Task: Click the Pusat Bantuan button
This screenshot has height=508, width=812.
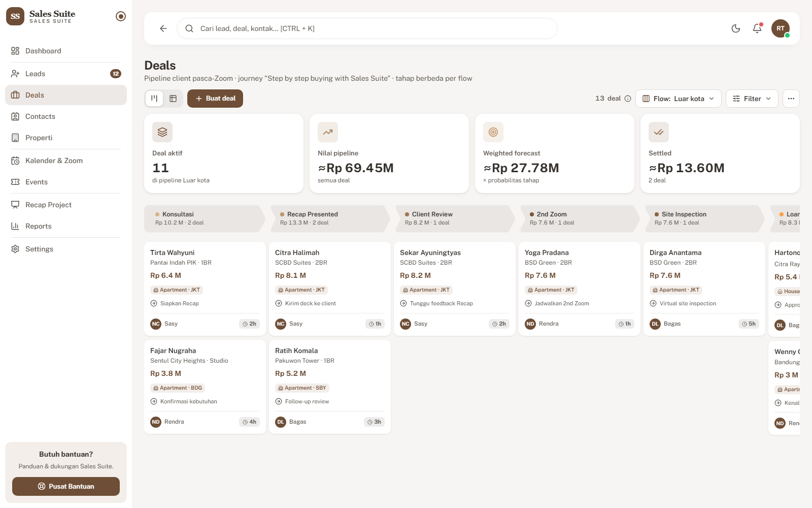Action: point(66,486)
